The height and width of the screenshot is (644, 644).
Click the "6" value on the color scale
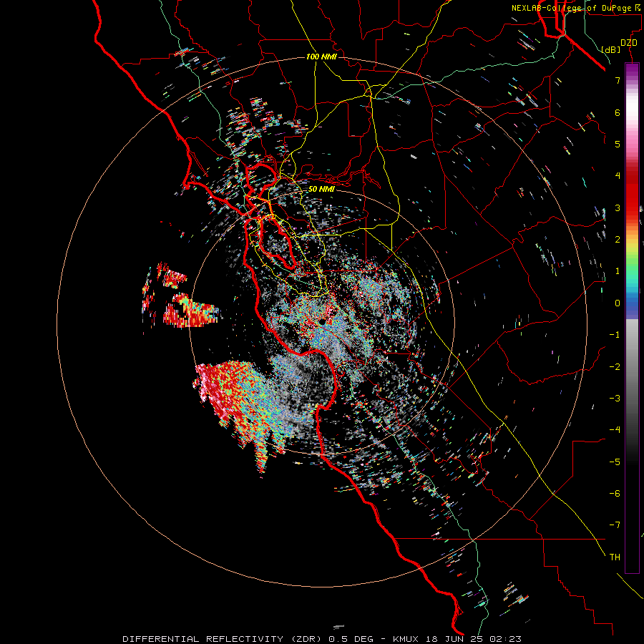618,112
